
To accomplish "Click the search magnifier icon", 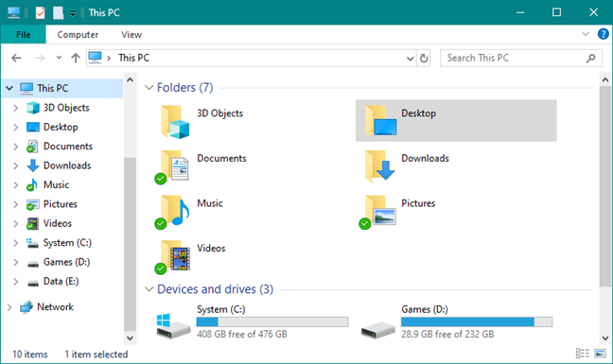I will [x=590, y=59].
